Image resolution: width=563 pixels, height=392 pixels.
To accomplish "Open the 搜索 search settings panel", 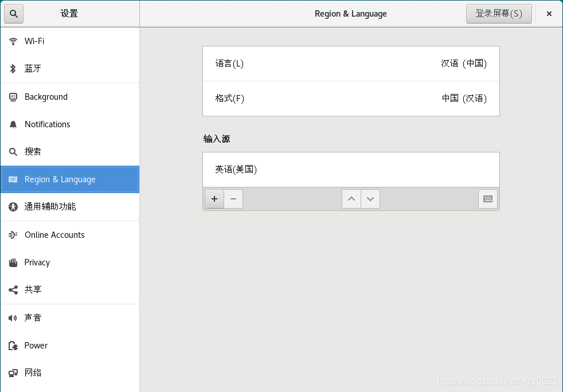I will (x=70, y=152).
